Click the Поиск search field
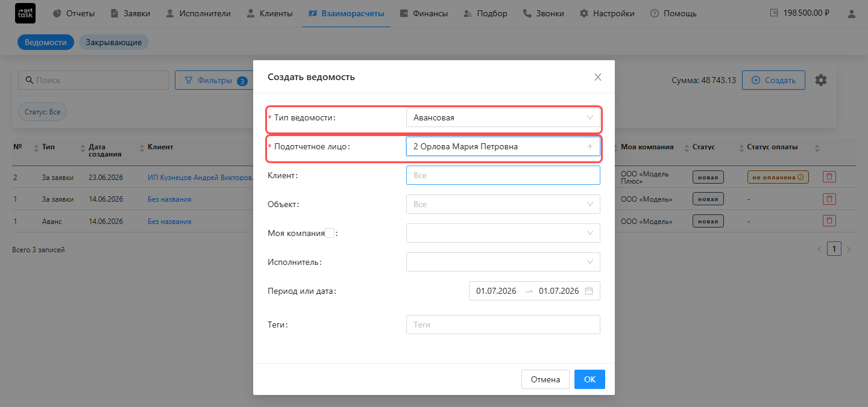Screen dimensions: 868x407 [x=93, y=80]
